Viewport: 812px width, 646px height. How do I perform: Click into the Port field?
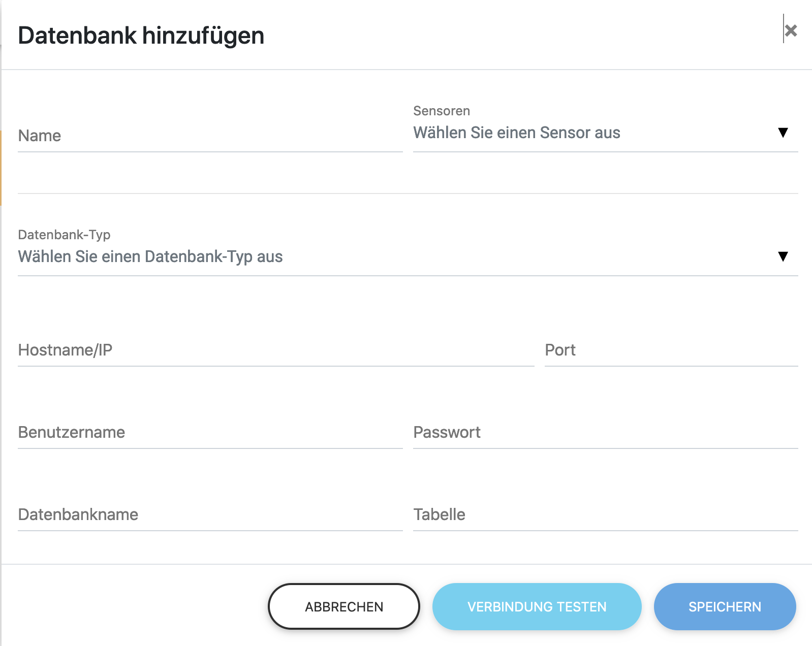click(671, 350)
